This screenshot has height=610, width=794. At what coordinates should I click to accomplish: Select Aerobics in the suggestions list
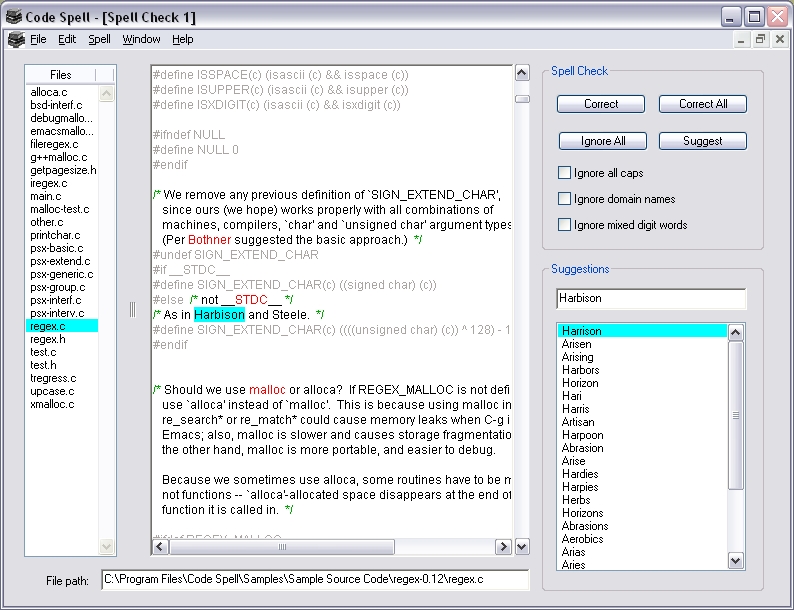[x=582, y=539]
